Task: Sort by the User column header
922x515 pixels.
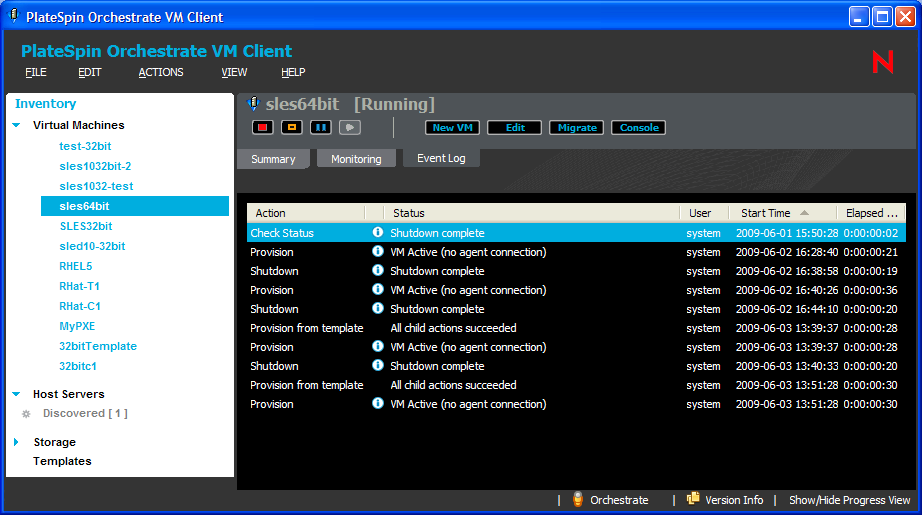Action: coord(704,213)
